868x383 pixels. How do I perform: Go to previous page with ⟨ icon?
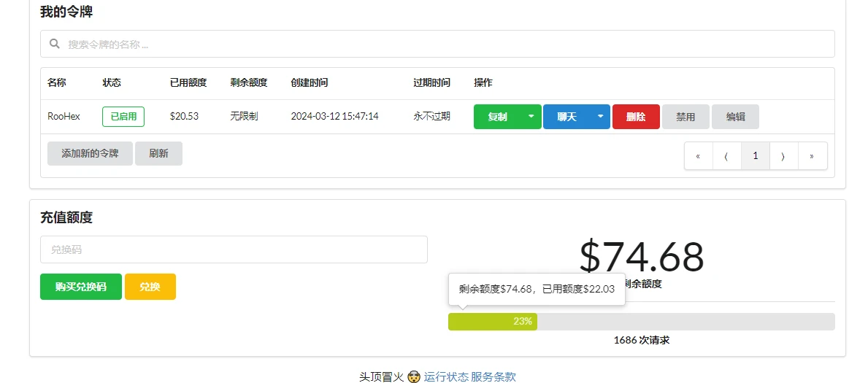(x=726, y=156)
